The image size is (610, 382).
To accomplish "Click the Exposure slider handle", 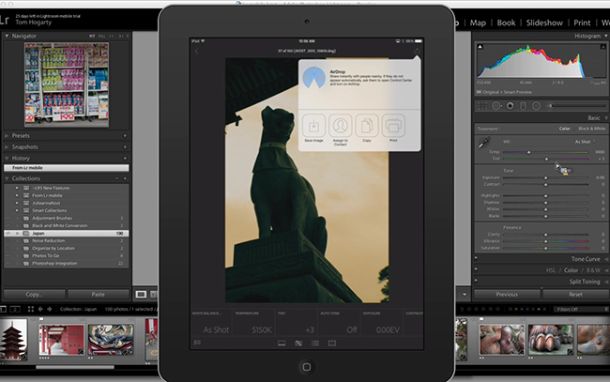I will 546,178.
